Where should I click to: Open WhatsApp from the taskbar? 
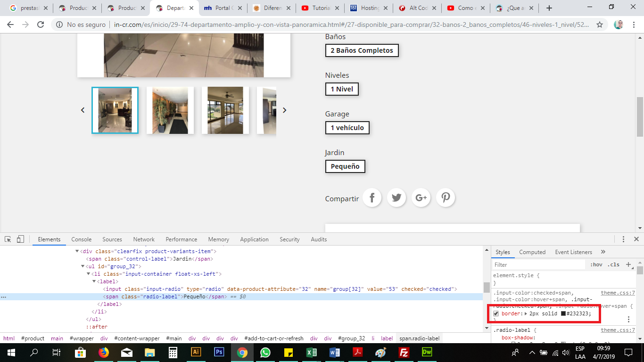(265, 352)
